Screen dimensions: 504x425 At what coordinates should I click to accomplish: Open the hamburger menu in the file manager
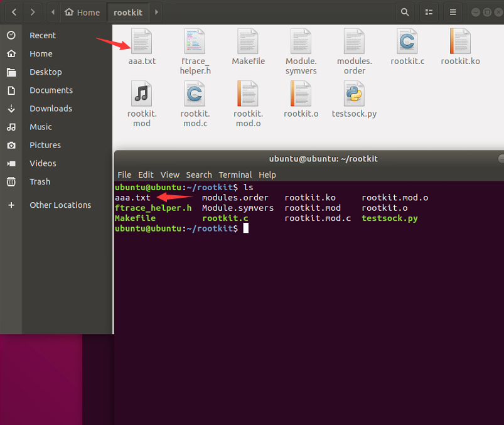click(x=453, y=12)
